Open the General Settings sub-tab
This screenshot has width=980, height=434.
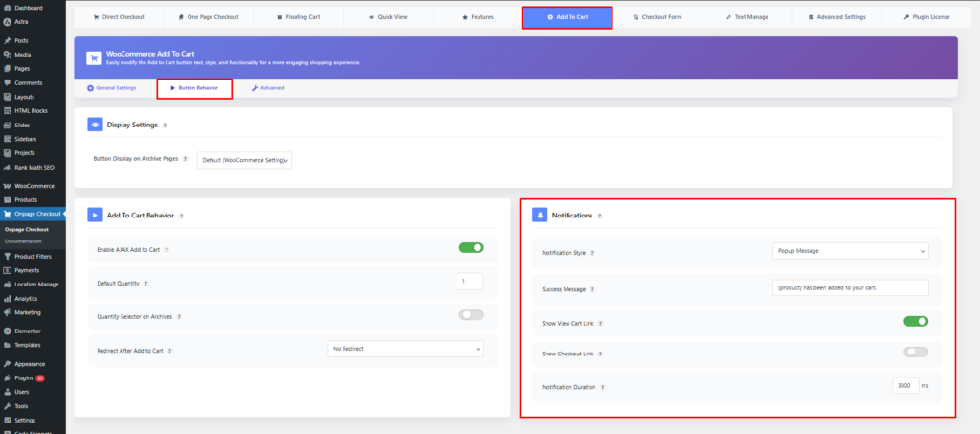[x=111, y=88]
